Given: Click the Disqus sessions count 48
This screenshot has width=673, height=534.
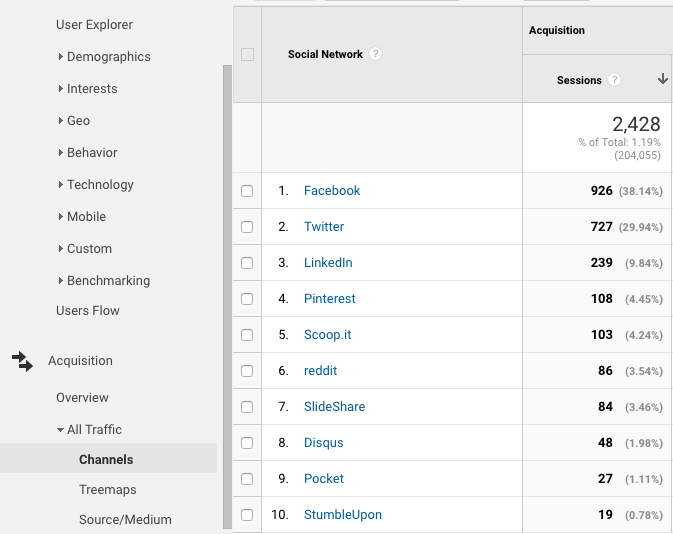Looking at the screenshot, I should pos(605,443).
